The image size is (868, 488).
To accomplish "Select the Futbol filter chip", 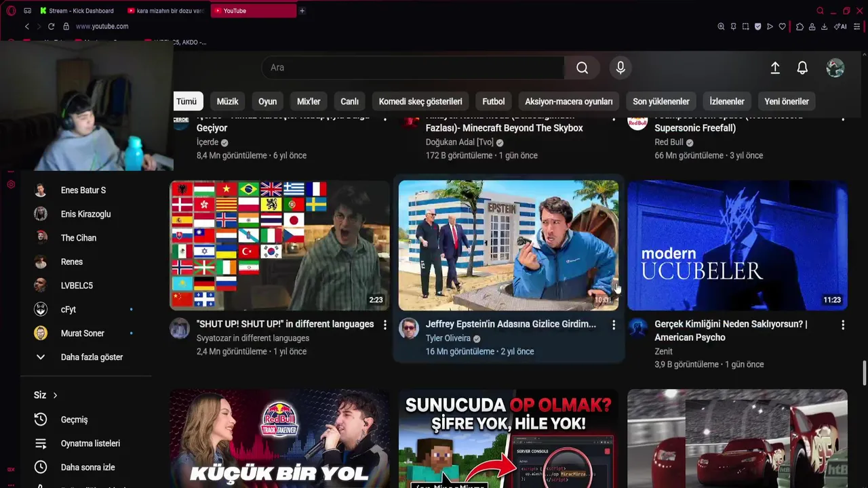I will click(x=494, y=102).
